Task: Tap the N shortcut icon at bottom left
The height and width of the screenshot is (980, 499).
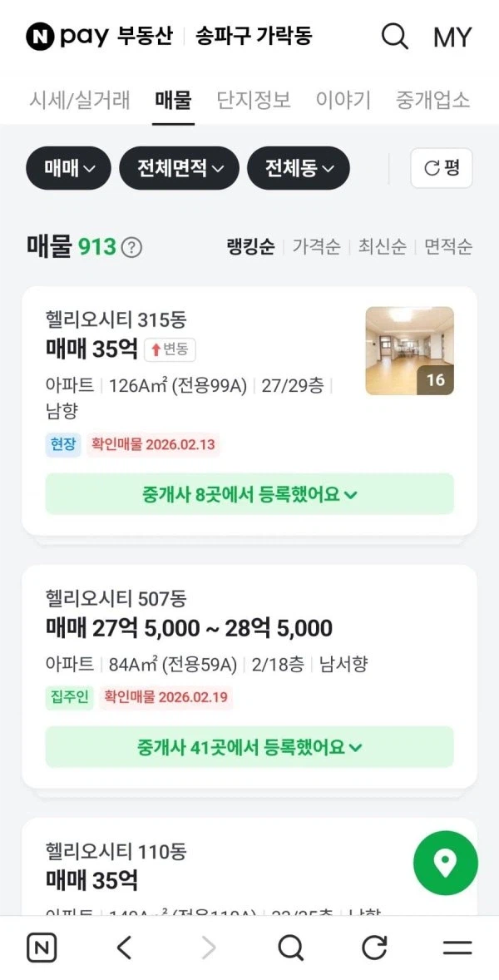Action: pos(42,948)
